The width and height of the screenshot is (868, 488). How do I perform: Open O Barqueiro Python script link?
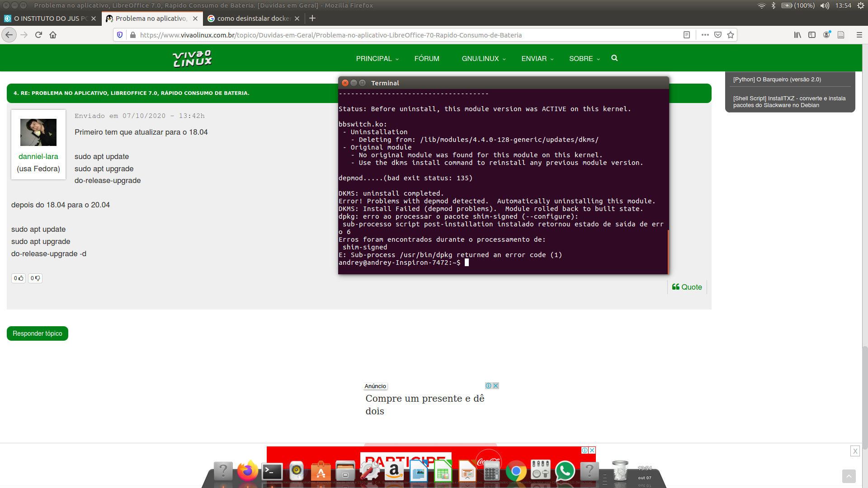click(x=777, y=80)
